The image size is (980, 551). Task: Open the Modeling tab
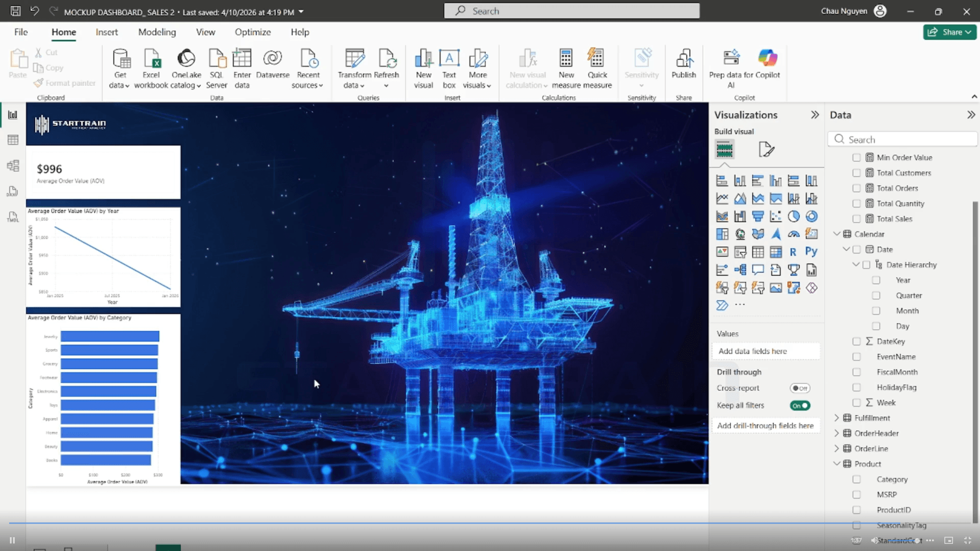pyautogui.click(x=157, y=32)
